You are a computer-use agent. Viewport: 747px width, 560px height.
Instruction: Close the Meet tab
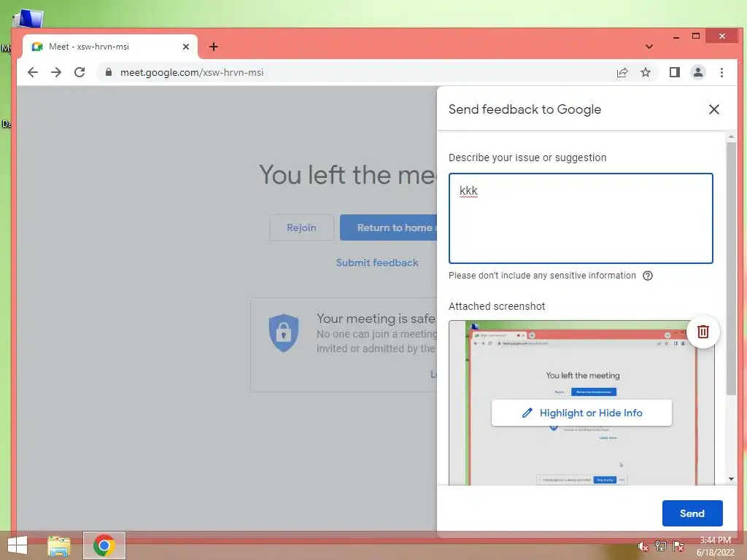click(186, 47)
